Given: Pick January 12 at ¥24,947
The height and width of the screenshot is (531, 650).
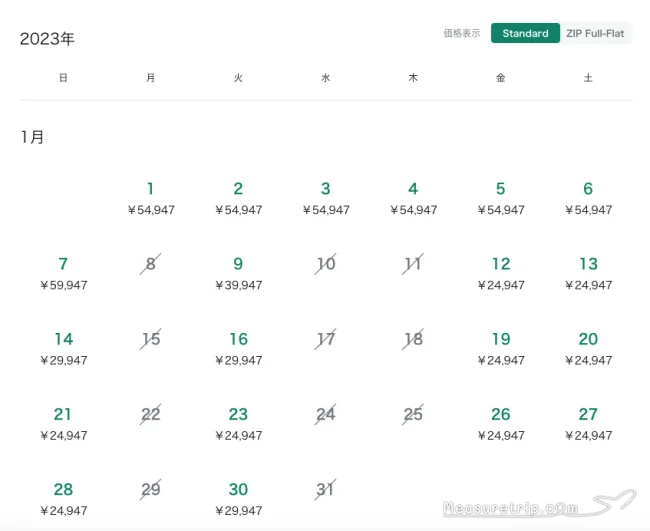Looking at the screenshot, I should 501,274.
